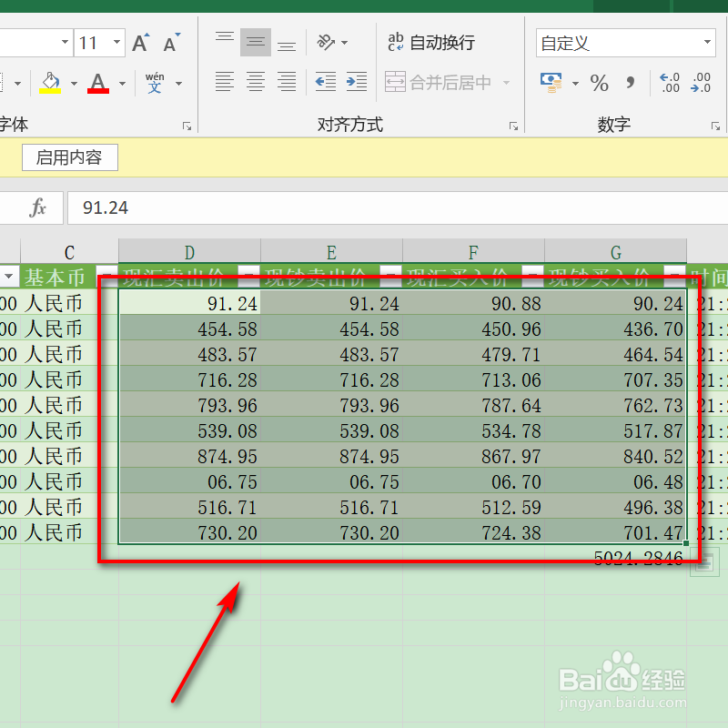Apply accounting currency format

[x=551, y=83]
